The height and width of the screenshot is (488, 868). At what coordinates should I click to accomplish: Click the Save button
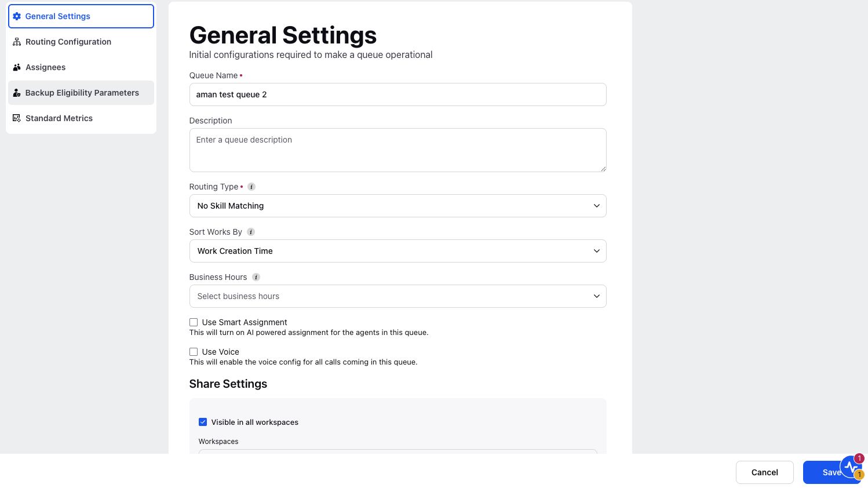pos(832,472)
